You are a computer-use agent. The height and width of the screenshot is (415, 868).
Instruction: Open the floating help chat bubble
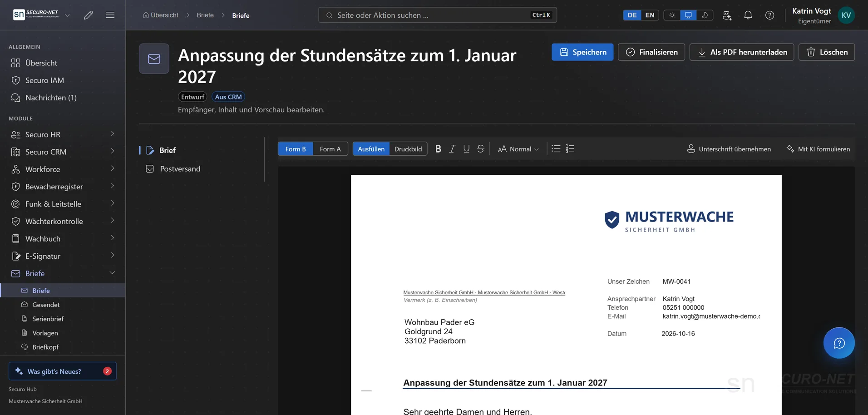[x=839, y=343]
